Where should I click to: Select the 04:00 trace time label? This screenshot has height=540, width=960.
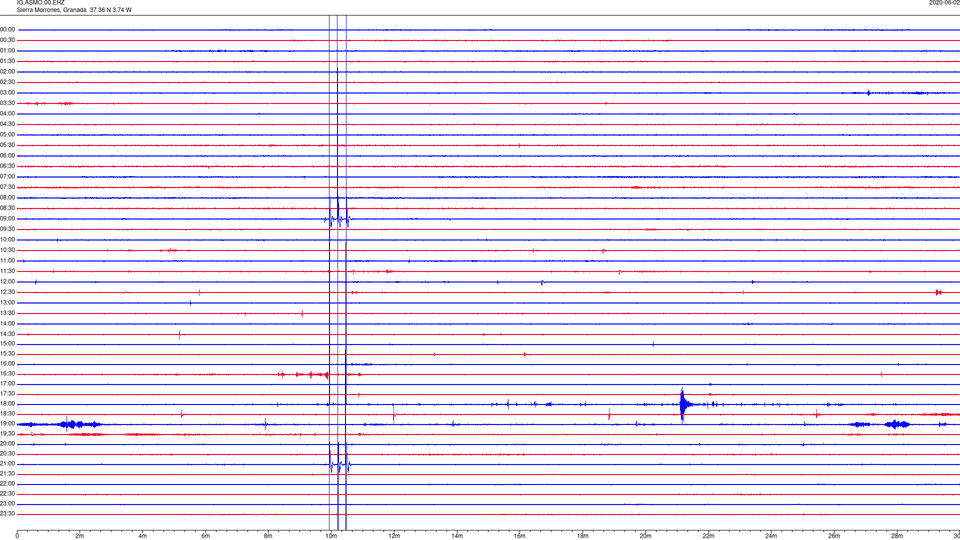coord(7,114)
